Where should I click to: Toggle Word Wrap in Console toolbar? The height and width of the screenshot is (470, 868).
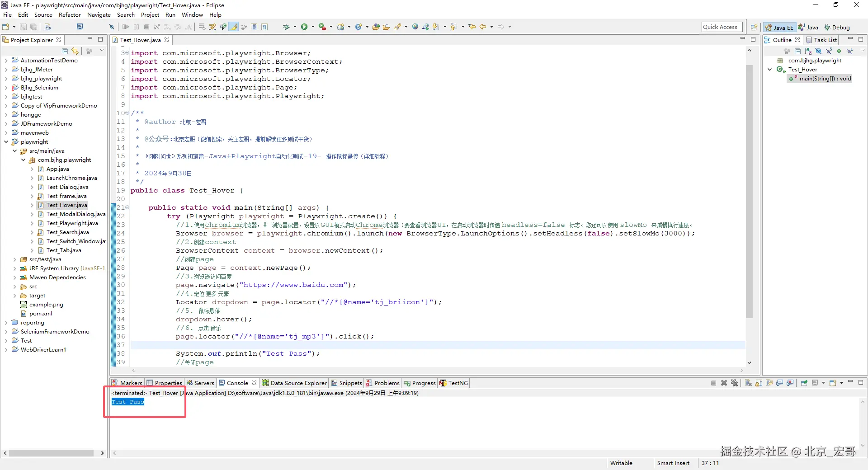tap(769, 383)
